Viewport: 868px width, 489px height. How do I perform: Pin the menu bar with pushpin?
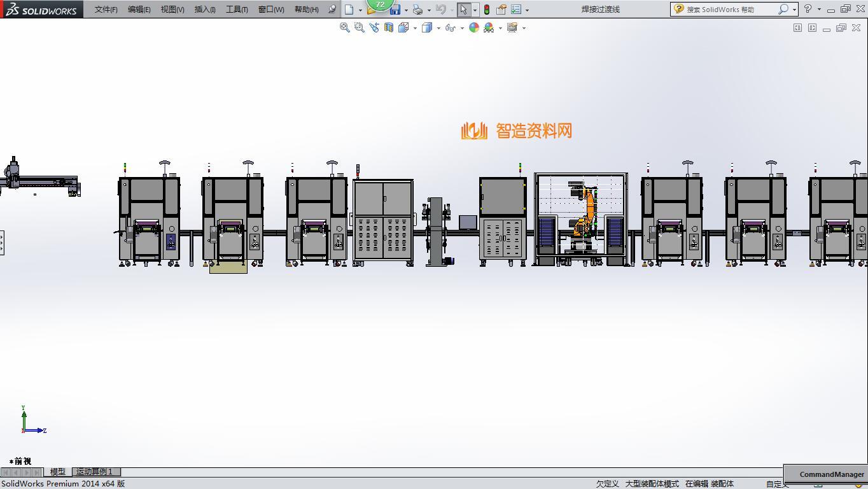[332, 9]
